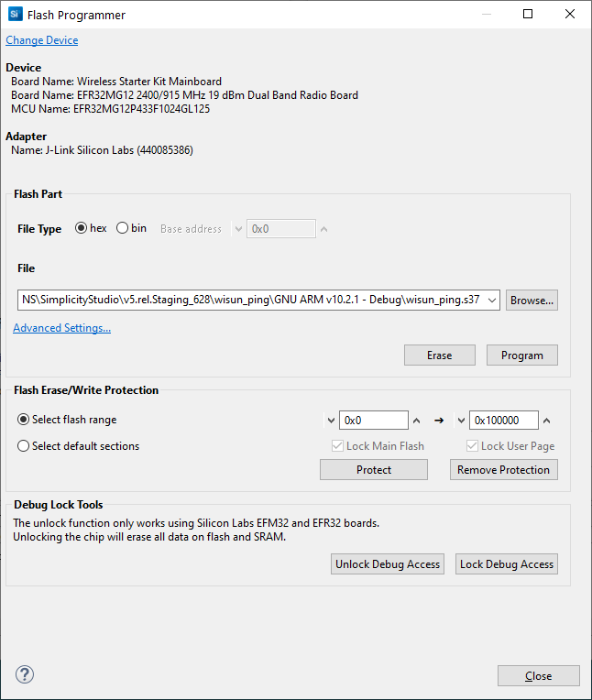Screen dimensions: 592x700
Task: Click Remove Protection button
Action: click(x=503, y=470)
